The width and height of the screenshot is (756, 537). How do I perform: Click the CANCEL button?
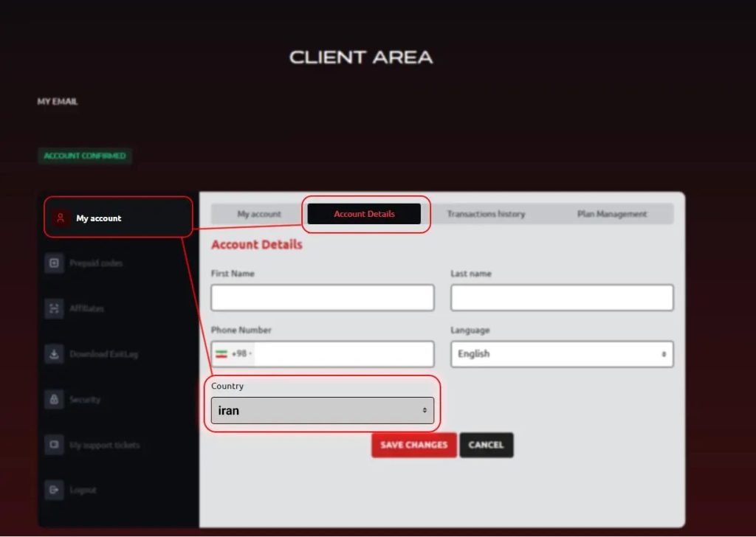coord(486,445)
